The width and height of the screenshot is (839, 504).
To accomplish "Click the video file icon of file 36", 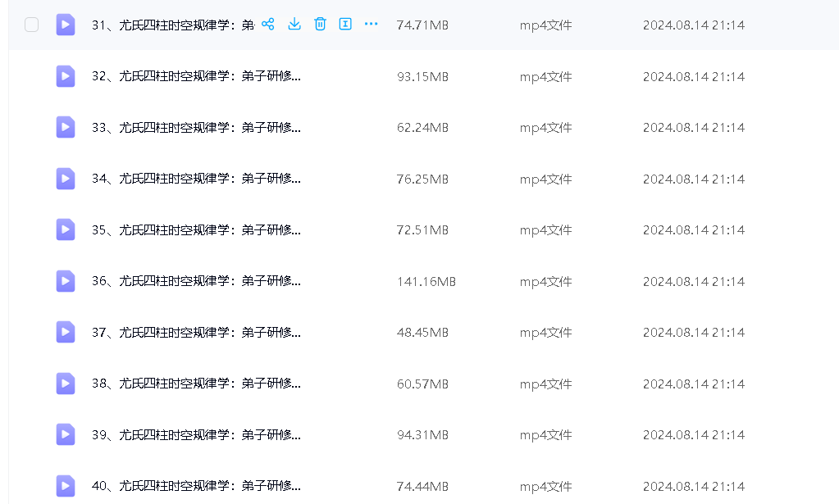I will (66, 281).
